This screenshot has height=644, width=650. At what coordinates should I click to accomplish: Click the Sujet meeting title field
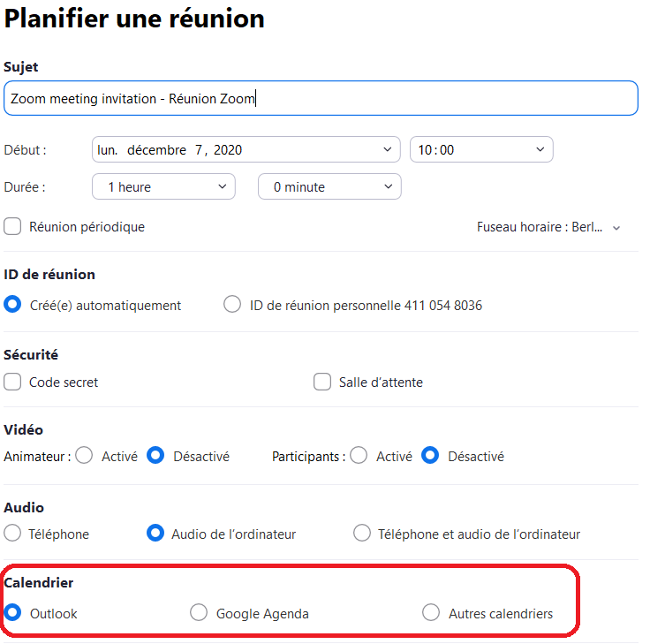pos(320,99)
